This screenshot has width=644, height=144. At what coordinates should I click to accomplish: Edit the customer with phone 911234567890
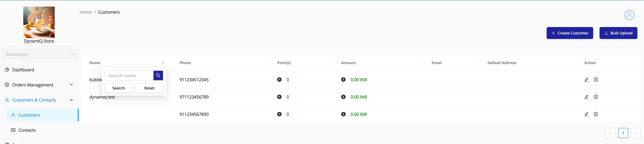(586, 114)
